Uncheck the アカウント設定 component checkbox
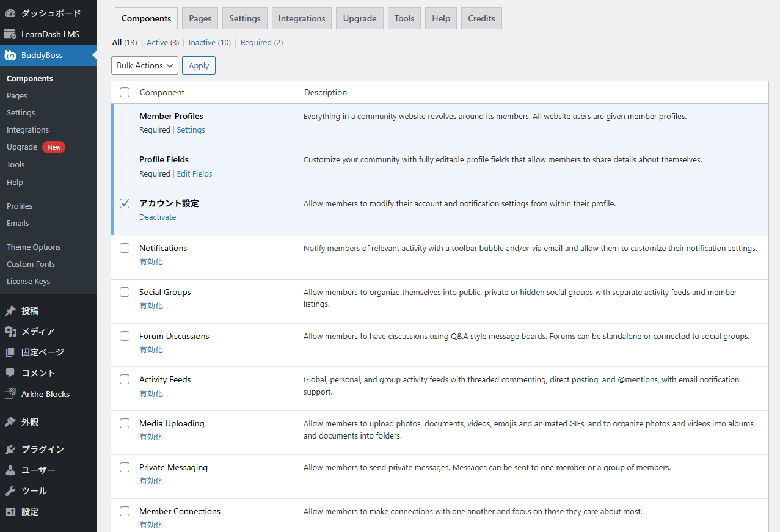Image resolution: width=780 pixels, height=532 pixels. click(125, 203)
